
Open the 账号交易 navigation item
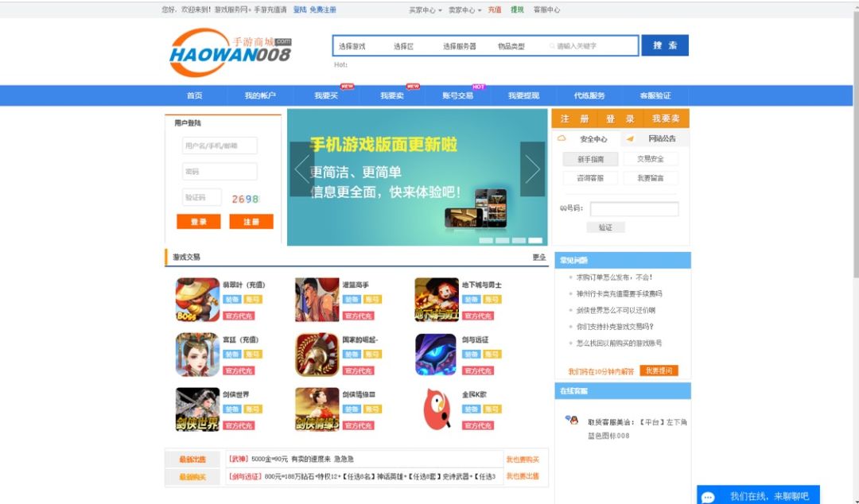pyautogui.click(x=457, y=95)
